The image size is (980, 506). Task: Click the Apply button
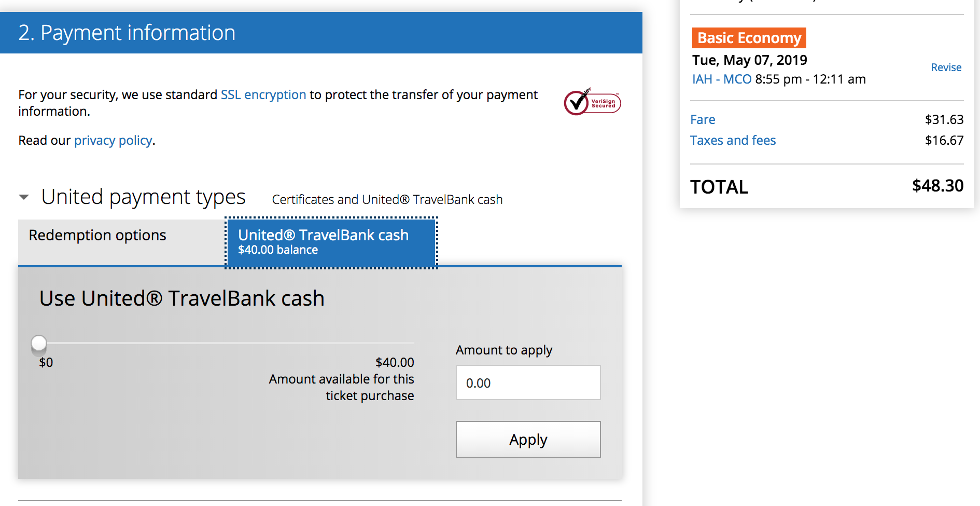[x=528, y=440]
